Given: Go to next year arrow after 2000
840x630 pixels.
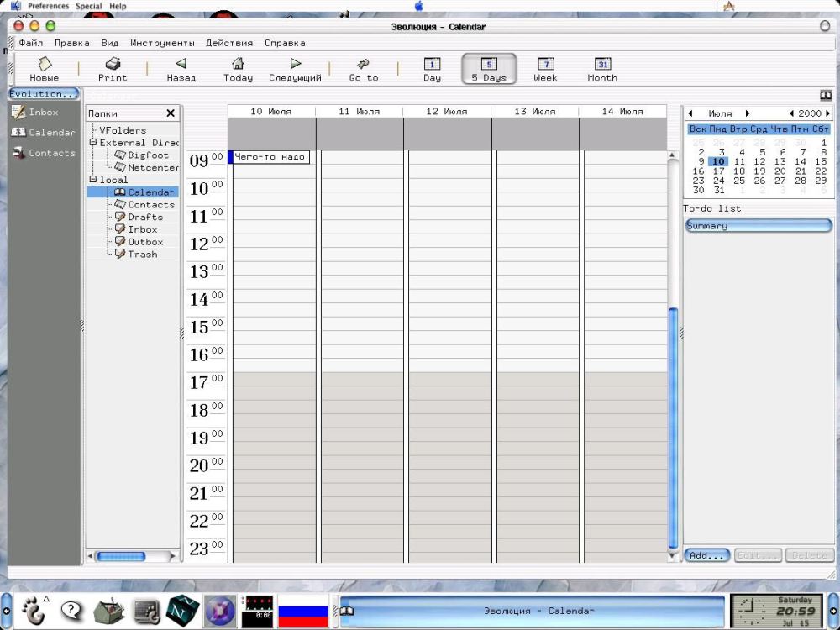Looking at the screenshot, I should [x=827, y=113].
